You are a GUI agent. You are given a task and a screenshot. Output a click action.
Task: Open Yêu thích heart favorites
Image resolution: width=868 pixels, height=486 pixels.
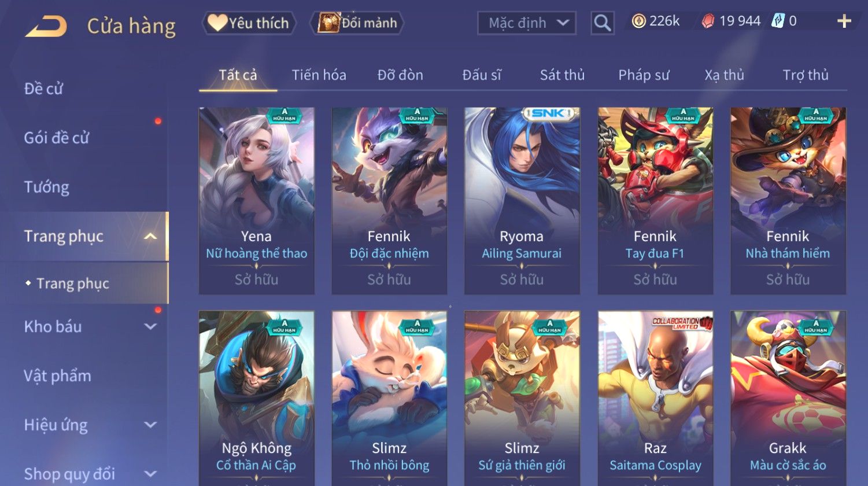[249, 23]
